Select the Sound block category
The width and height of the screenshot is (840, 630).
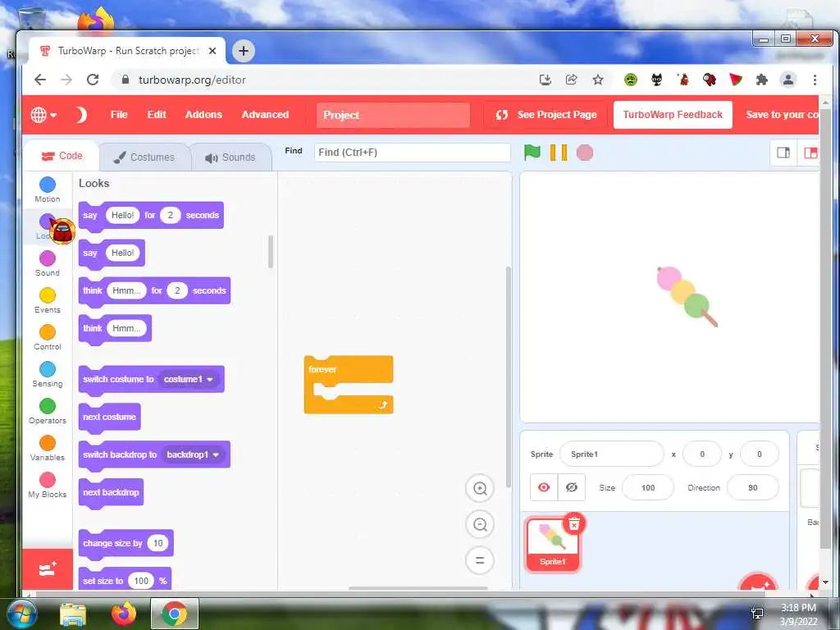pyautogui.click(x=47, y=263)
